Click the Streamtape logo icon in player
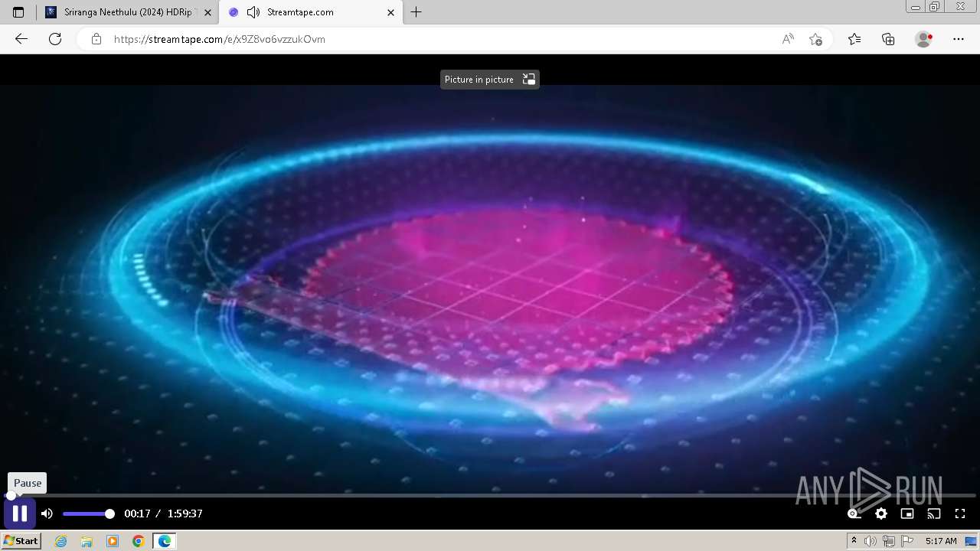980x551 pixels. 854,514
